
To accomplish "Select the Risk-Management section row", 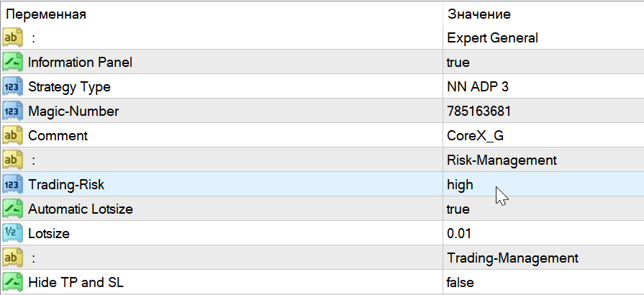I will [x=322, y=160].
